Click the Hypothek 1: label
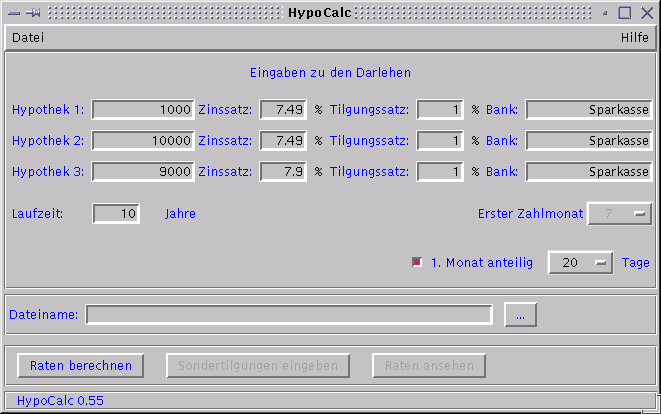Viewport: 661px width, 414px height. 48,110
